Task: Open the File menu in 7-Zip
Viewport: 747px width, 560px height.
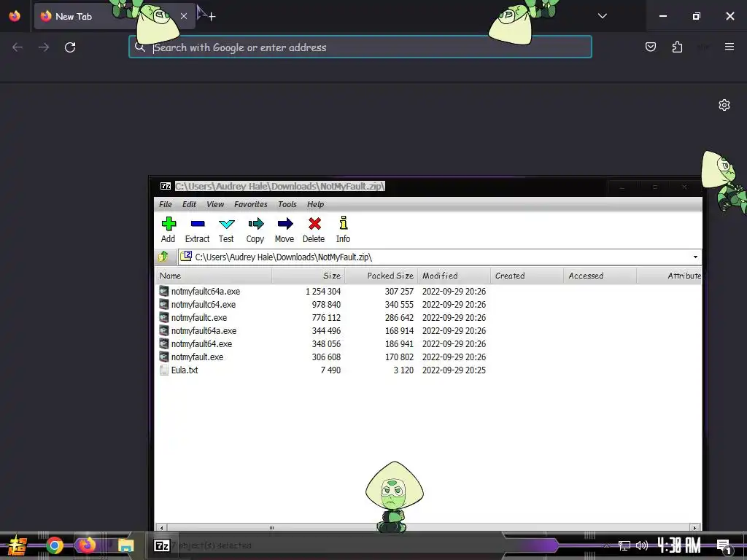Action: (166, 204)
